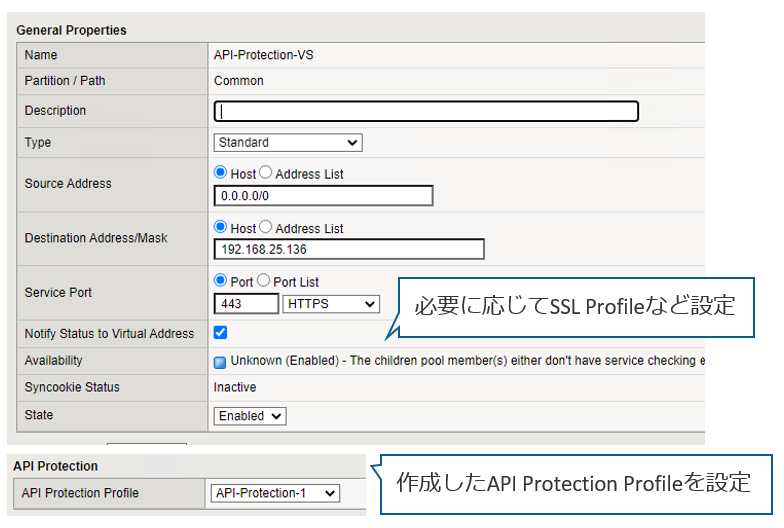
Task: Select Address List radio for Source Address
Action: point(266,174)
